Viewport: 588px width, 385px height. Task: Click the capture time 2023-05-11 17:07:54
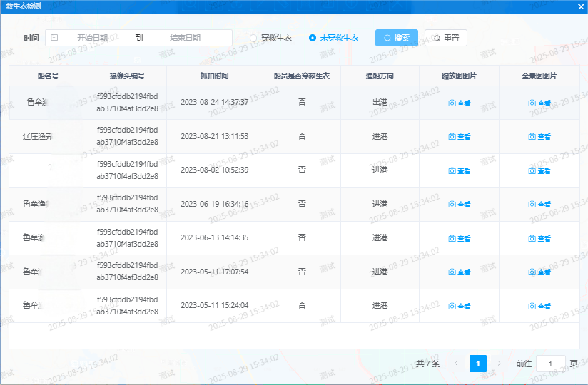[x=215, y=272]
